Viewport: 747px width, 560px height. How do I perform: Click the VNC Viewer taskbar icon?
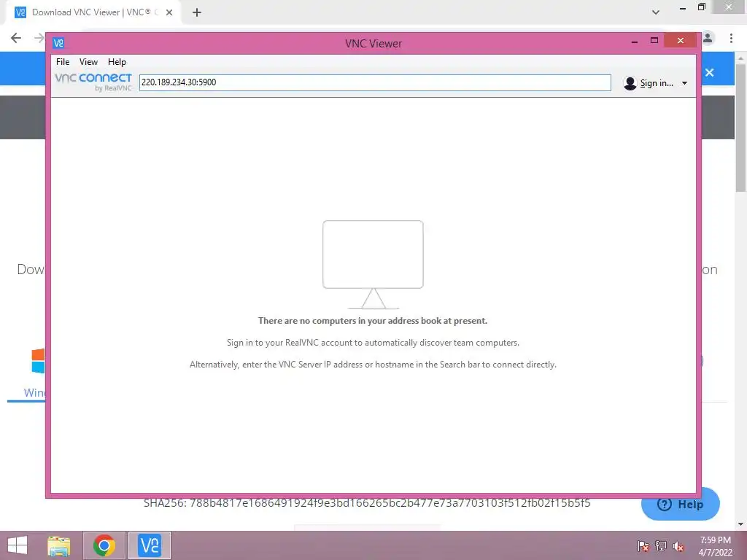(x=150, y=545)
